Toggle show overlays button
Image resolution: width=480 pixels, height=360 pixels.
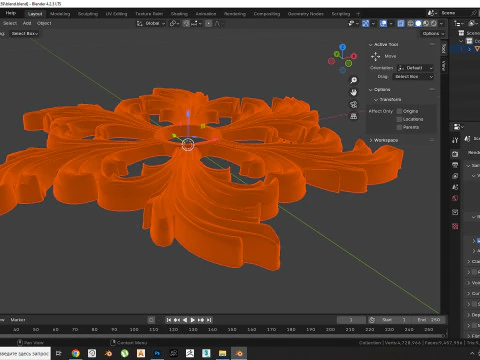383,23
